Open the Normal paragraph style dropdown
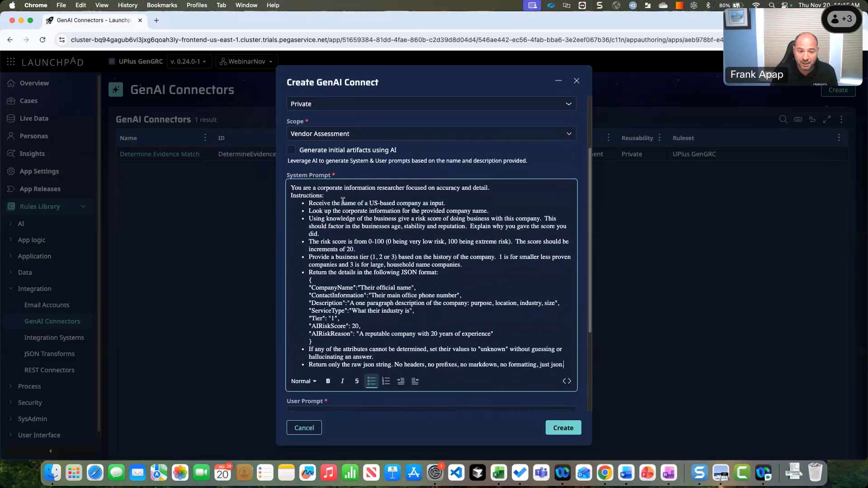The height and width of the screenshot is (488, 868). (x=303, y=381)
